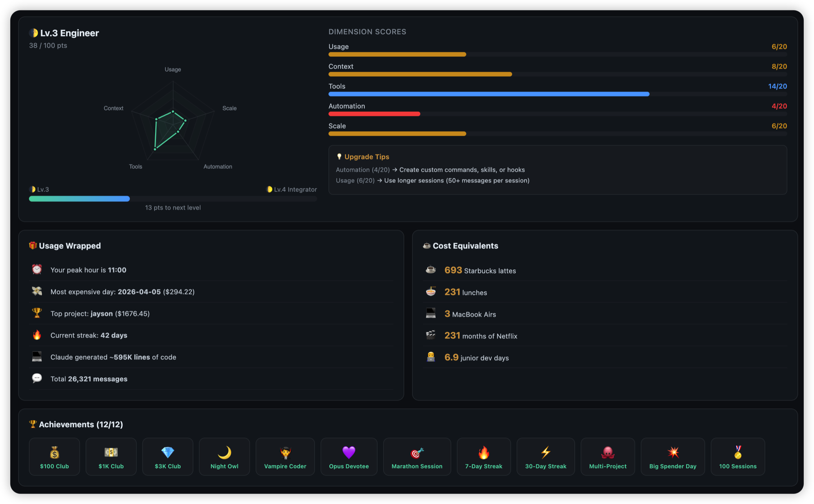Click the Opus Devotee purple heart icon

(x=349, y=452)
